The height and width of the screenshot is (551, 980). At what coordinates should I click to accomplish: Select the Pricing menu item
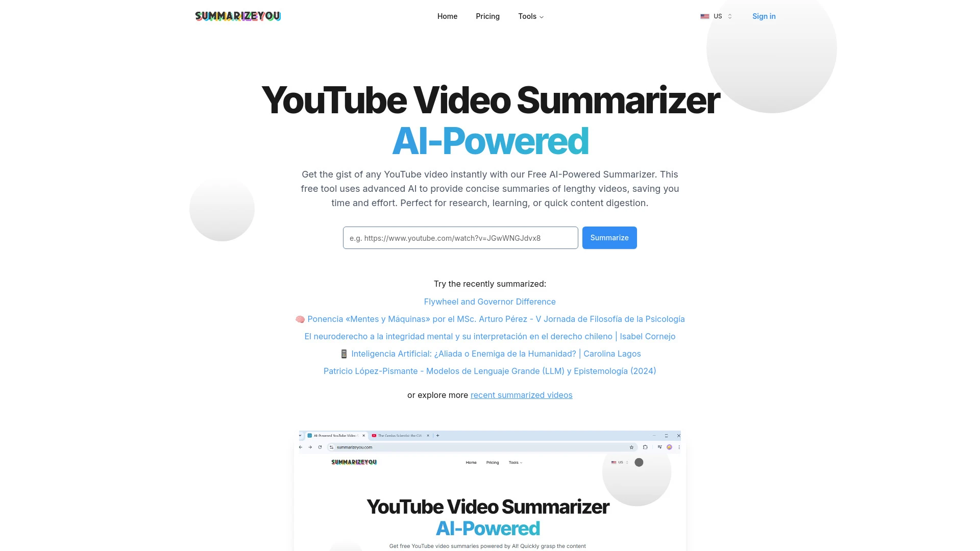pyautogui.click(x=487, y=16)
